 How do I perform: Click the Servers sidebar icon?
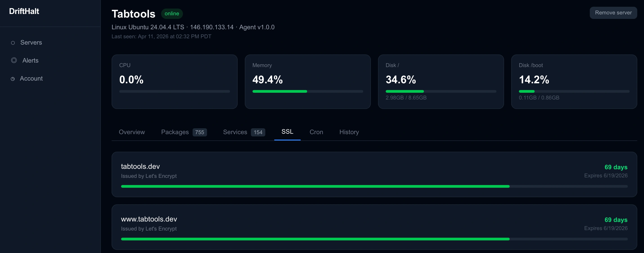(13, 43)
